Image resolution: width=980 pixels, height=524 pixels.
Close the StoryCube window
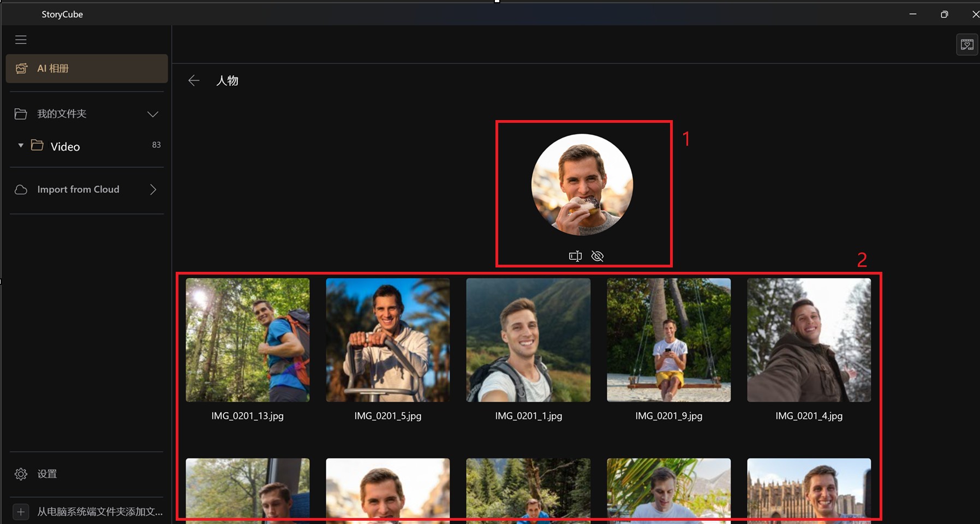(x=975, y=14)
